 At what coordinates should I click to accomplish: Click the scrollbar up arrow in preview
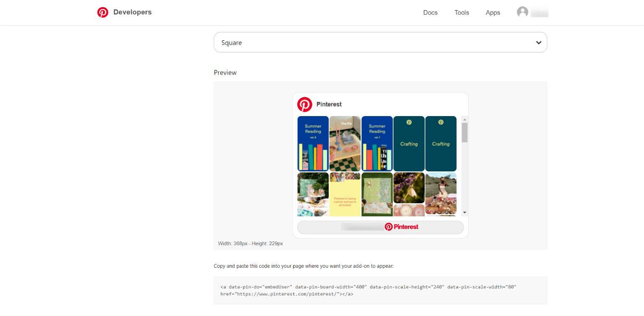(x=465, y=119)
